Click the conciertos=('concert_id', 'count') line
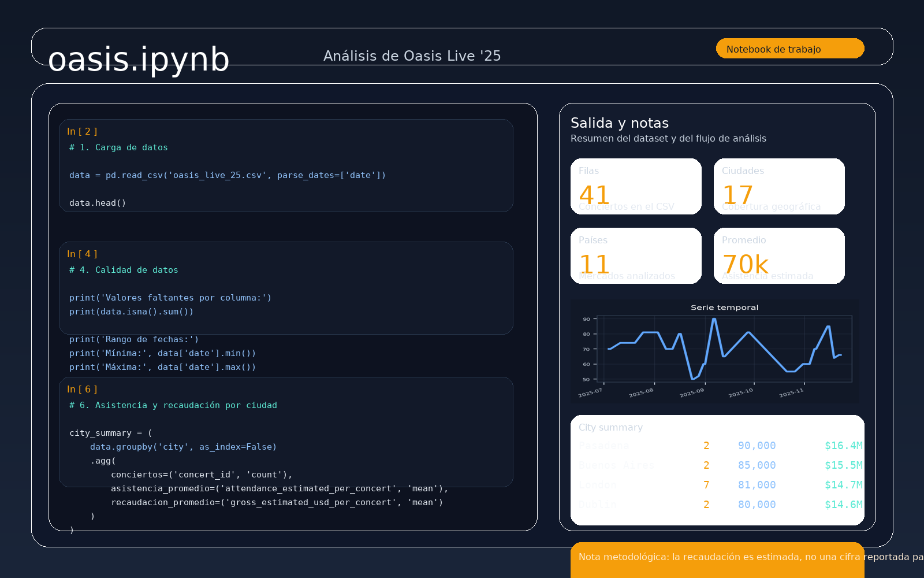 (x=202, y=475)
